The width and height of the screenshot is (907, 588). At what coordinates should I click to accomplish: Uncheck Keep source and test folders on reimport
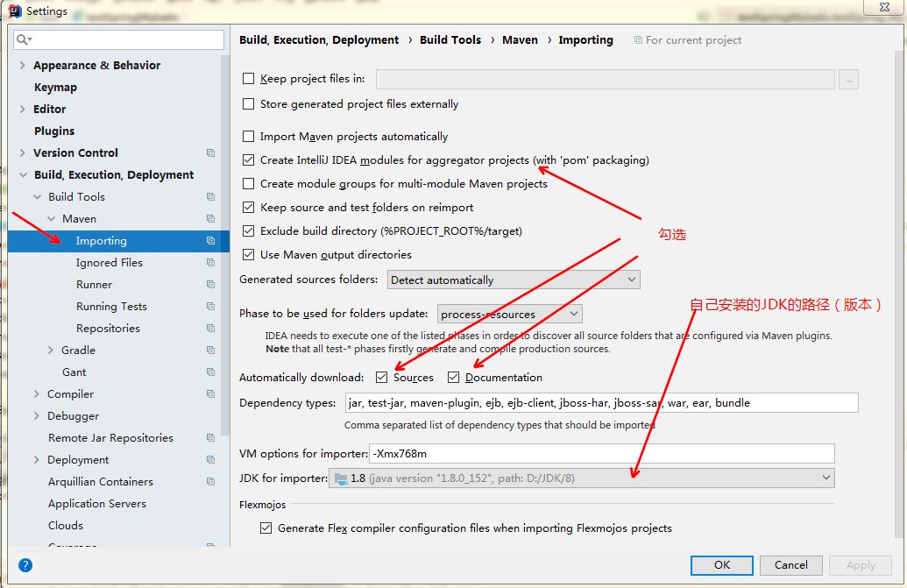[249, 207]
